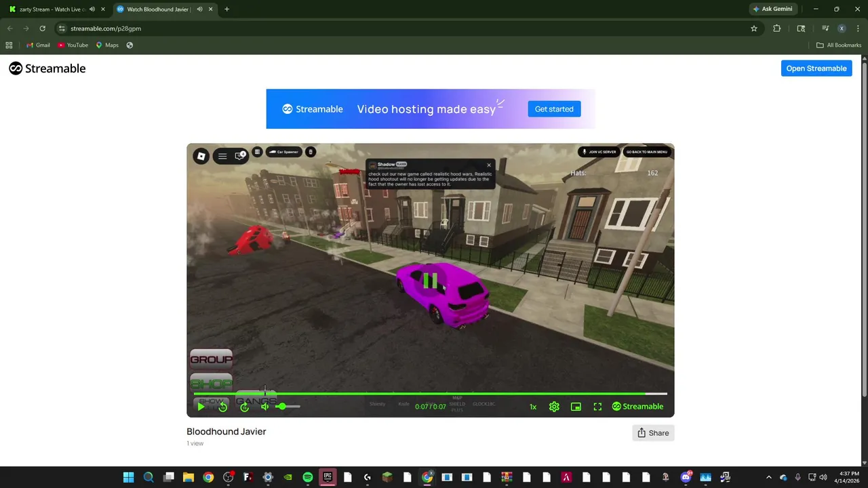Screen dimensions: 868x488
Task: Skip forward ten seconds in video
Action: click(244, 407)
